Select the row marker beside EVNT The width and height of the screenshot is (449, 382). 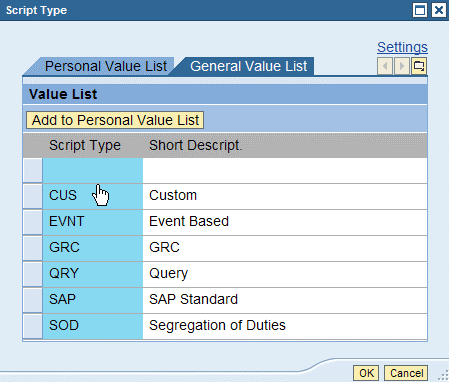coord(33,222)
